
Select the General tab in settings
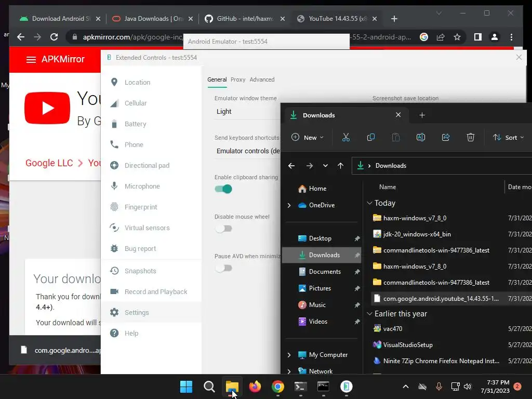(x=217, y=79)
